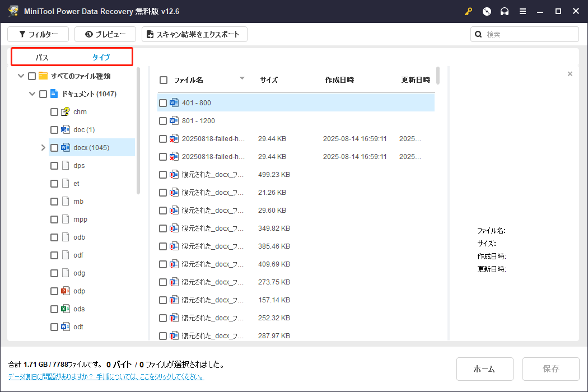
Task: Sort by the サイズ column header
Action: pyautogui.click(x=269, y=80)
